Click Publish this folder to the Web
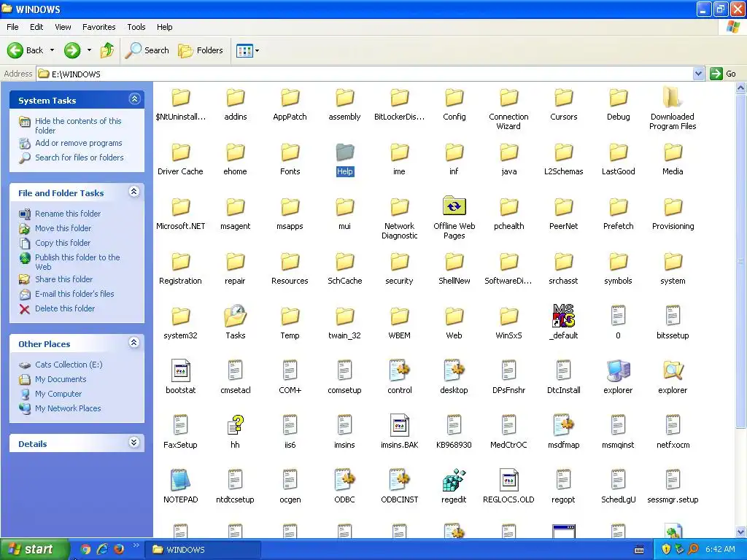Image resolution: width=747 pixels, height=560 pixels. pos(77,262)
